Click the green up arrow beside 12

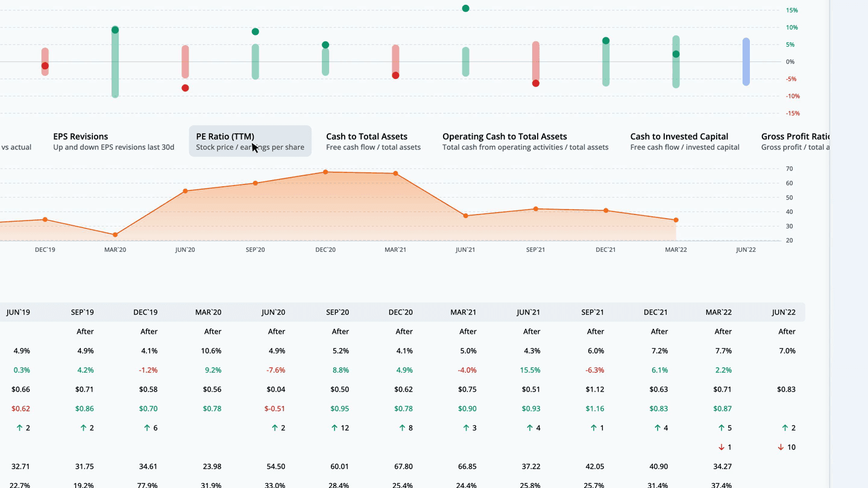tap(335, 428)
